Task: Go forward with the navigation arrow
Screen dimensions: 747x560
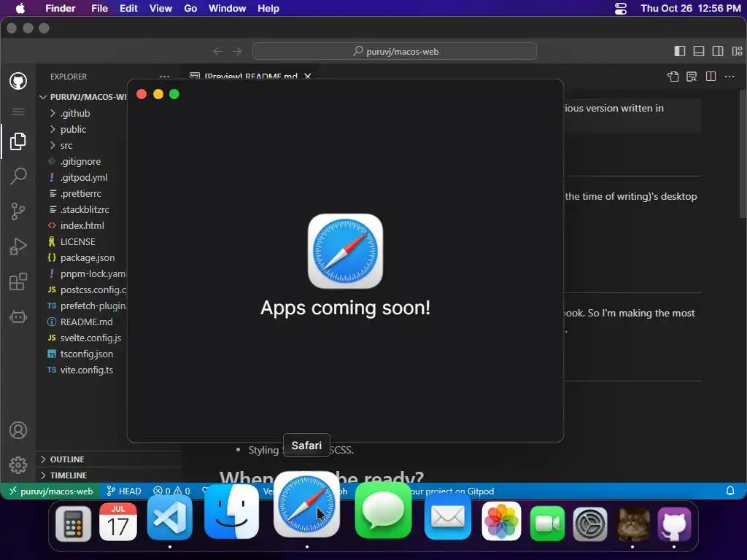Action: pyautogui.click(x=237, y=52)
